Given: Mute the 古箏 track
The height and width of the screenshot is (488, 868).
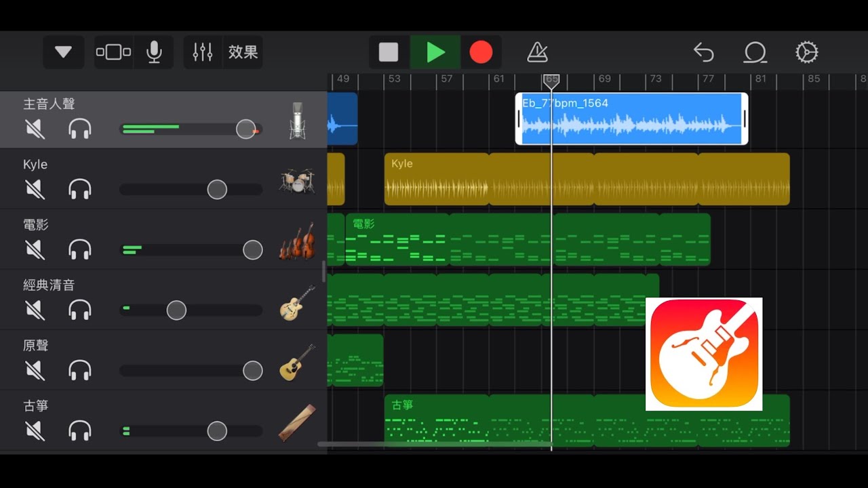Looking at the screenshot, I should pos(35,431).
